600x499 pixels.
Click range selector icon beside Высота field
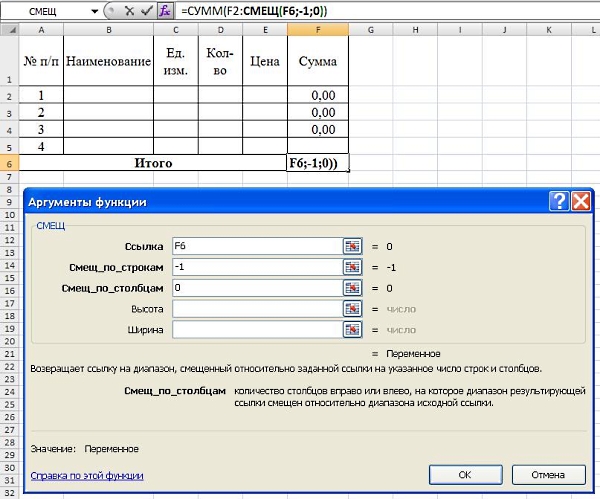click(x=351, y=309)
